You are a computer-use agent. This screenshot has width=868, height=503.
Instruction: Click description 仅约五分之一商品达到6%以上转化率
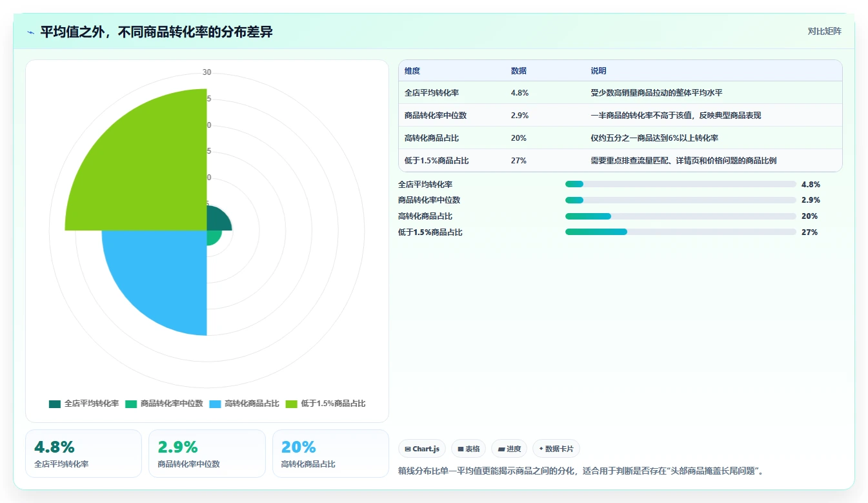point(654,138)
